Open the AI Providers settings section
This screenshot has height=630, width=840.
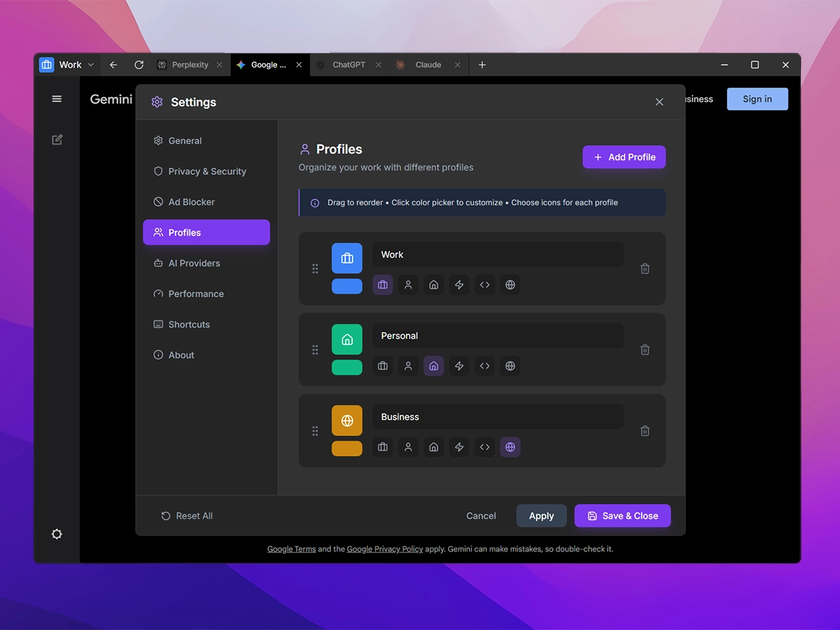[193, 263]
